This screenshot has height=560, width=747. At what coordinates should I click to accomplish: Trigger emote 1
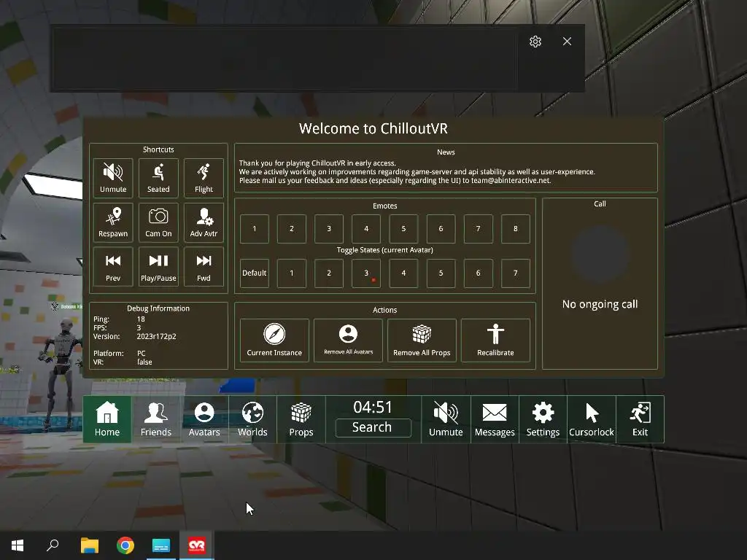coord(255,228)
